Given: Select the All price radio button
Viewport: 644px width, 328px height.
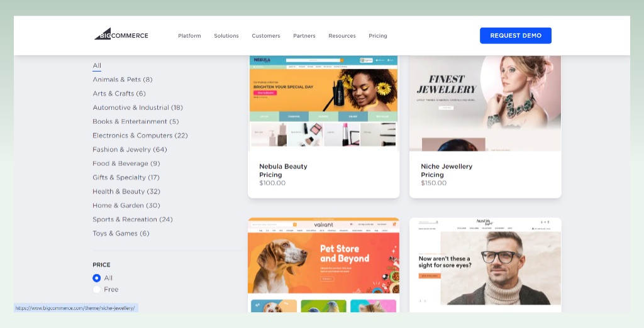Looking at the screenshot, I should 96,278.
